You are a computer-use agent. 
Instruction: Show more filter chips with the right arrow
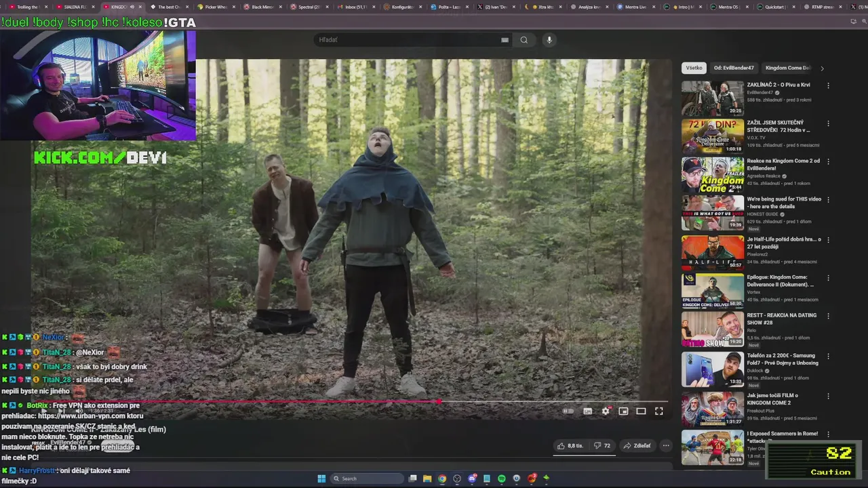(822, 68)
